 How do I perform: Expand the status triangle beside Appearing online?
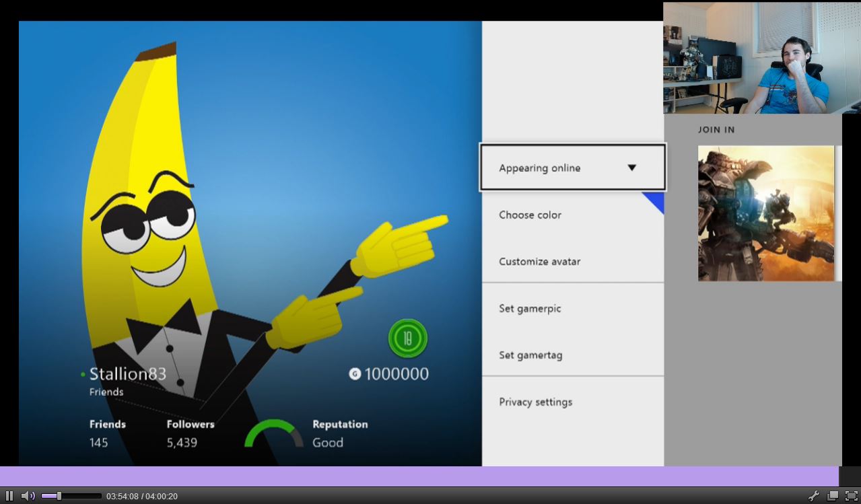tap(631, 168)
